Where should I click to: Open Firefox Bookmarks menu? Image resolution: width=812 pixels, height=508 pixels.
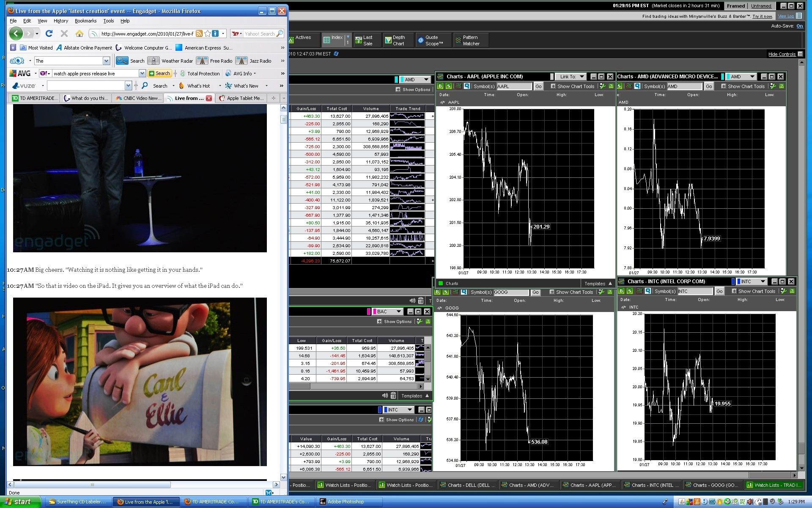coord(85,21)
